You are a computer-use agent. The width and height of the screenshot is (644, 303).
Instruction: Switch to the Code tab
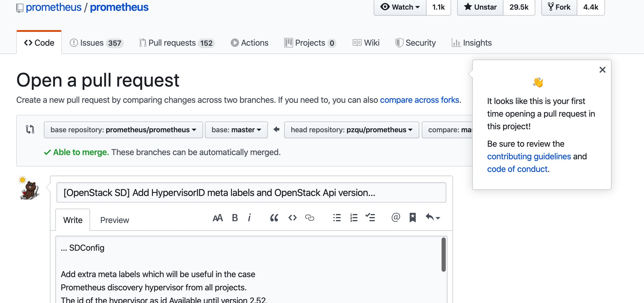(x=39, y=43)
